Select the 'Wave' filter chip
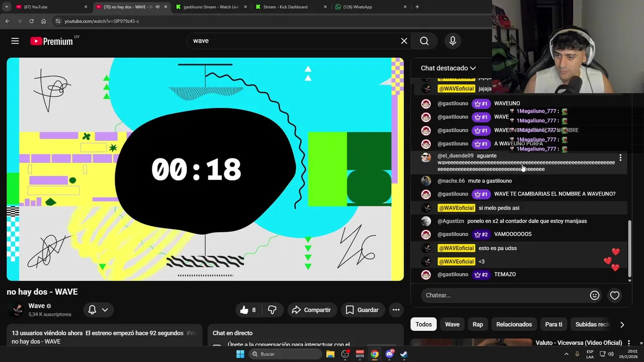Viewport: 644px width, 362px height. (452, 324)
